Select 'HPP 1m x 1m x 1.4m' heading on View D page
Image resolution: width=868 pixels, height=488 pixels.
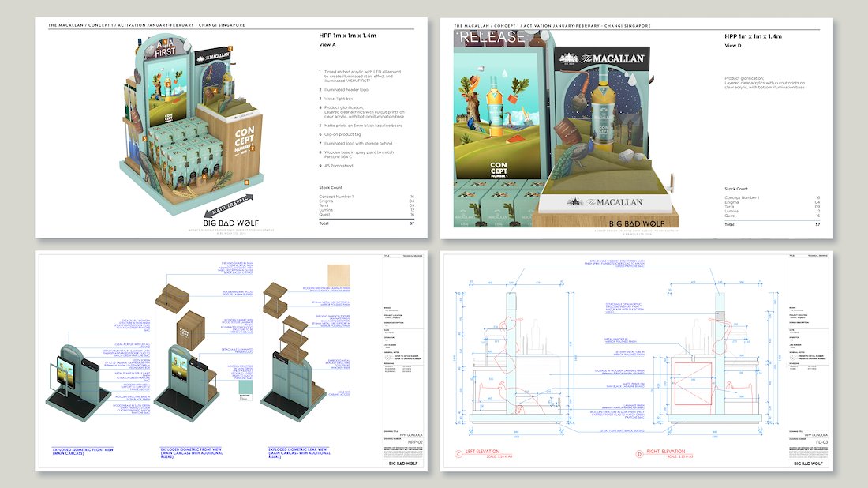(x=754, y=36)
